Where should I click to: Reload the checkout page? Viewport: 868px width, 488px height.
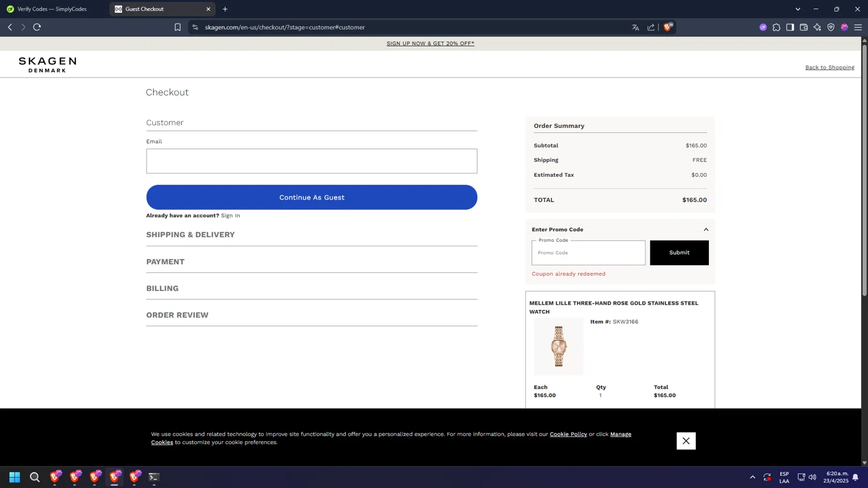pyautogui.click(x=37, y=27)
